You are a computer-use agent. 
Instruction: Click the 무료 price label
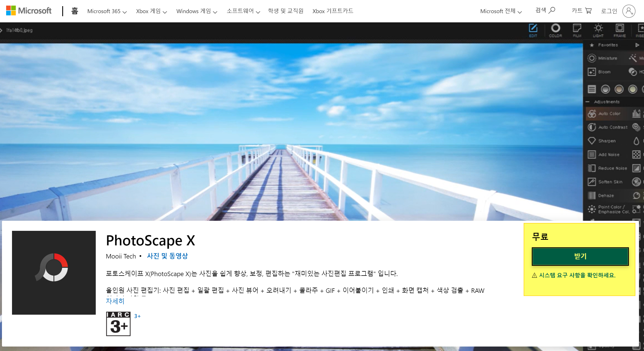click(540, 237)
